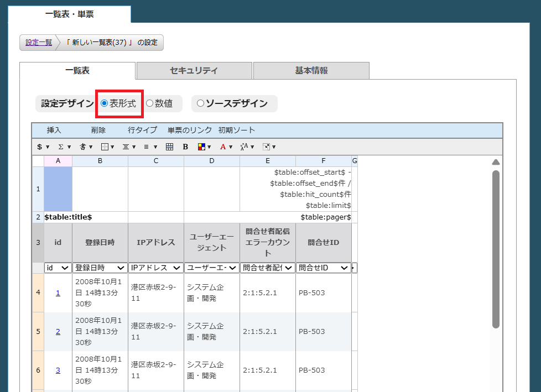Open record link 1 in row 4
The image size is (541, 392).
(58, 292)
